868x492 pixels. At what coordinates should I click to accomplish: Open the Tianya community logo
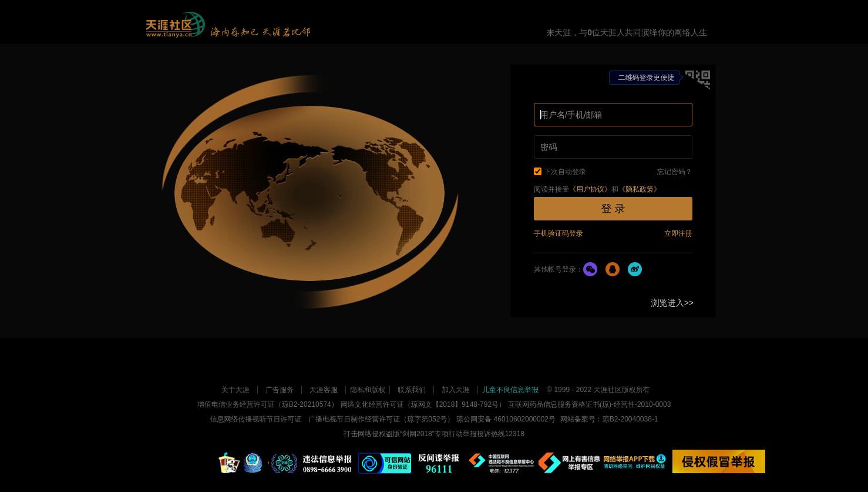tap(175, 25)
